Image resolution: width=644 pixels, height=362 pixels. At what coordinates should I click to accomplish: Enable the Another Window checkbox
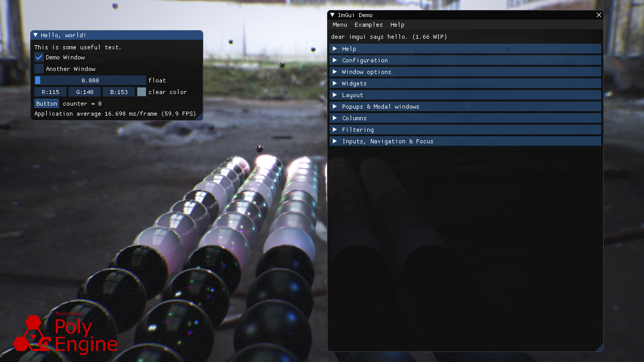[39, 69]
